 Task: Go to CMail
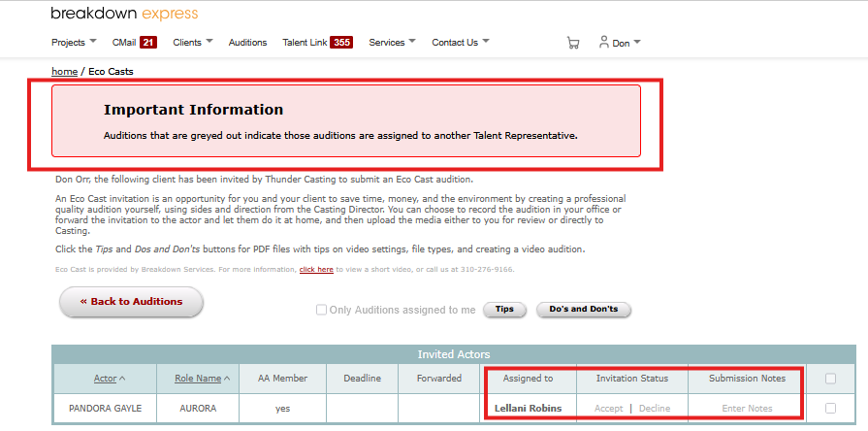coord(124,43)
